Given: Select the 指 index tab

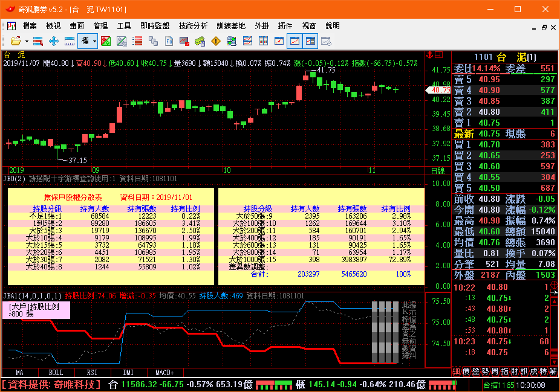Looking at the screenshot, I should (504, 371).
